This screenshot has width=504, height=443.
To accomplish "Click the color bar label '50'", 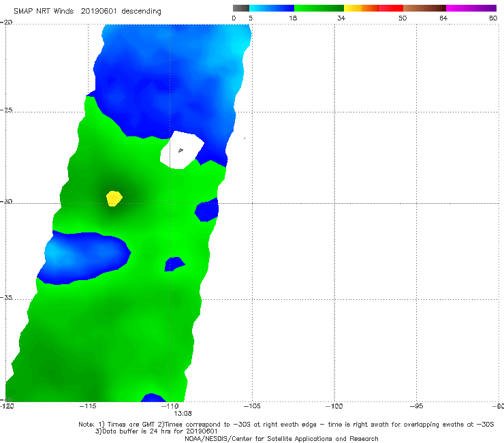I will [x=403, y=18].
